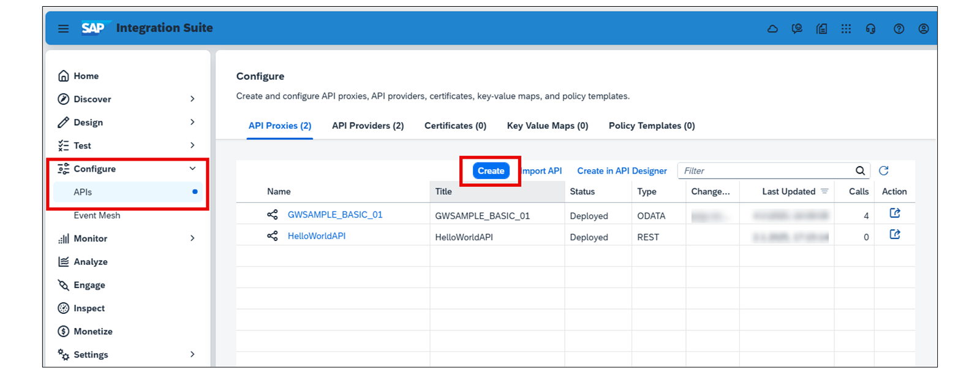This screenshot has width=980, height=374.
Task: Switch to Key Value Maps (0) tab
Action: click(x=548, y=126)
